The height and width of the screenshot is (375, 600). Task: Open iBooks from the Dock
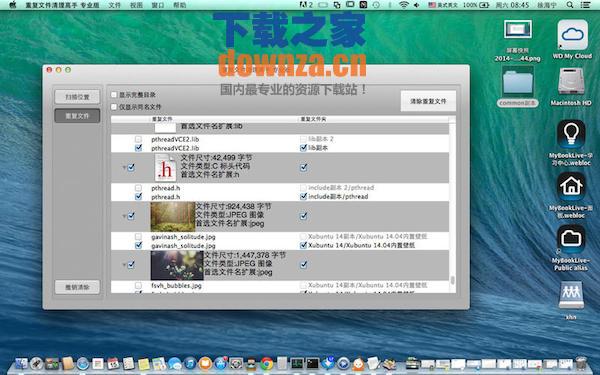pyautogui.click(x=205, y=363)
